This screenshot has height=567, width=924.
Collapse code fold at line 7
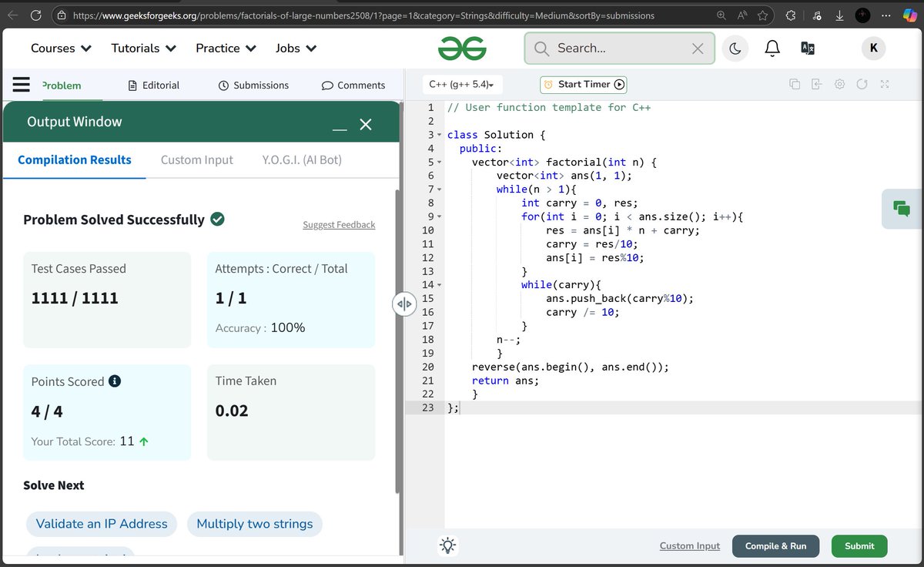(439, 190)
